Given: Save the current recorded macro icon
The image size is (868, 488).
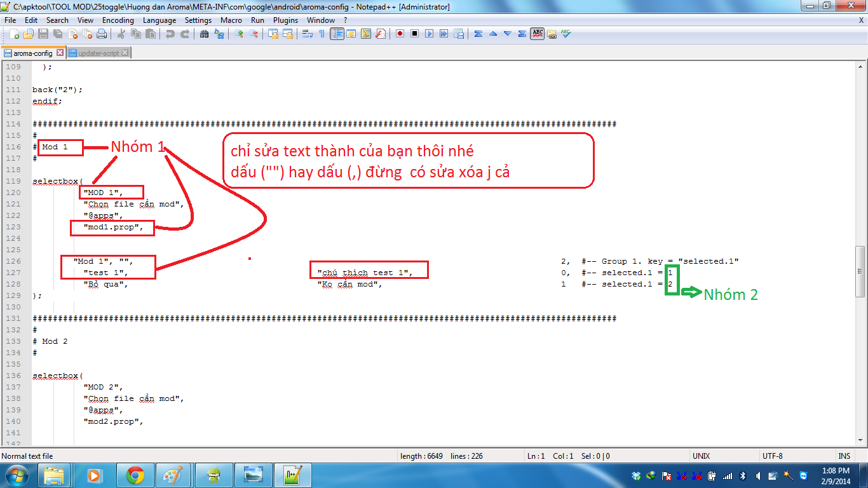Looking at the screenshot, I should 459,34.
